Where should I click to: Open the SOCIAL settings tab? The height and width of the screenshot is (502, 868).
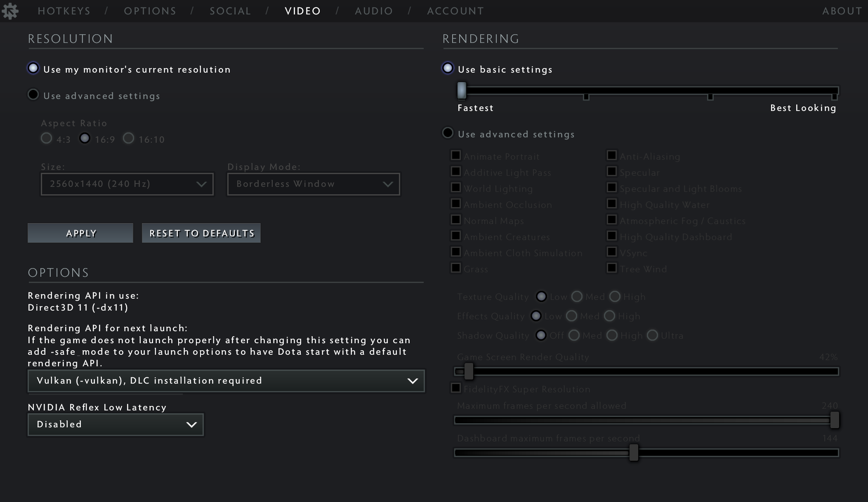tap(230, 10)
